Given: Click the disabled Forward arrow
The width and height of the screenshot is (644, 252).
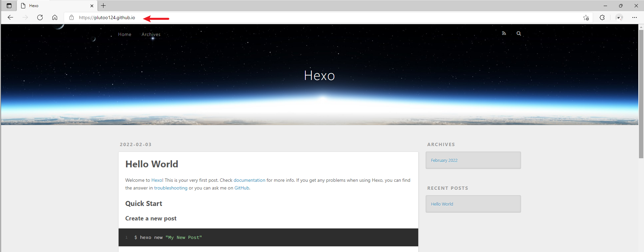Looking at the screenshot, I should 25,17.
